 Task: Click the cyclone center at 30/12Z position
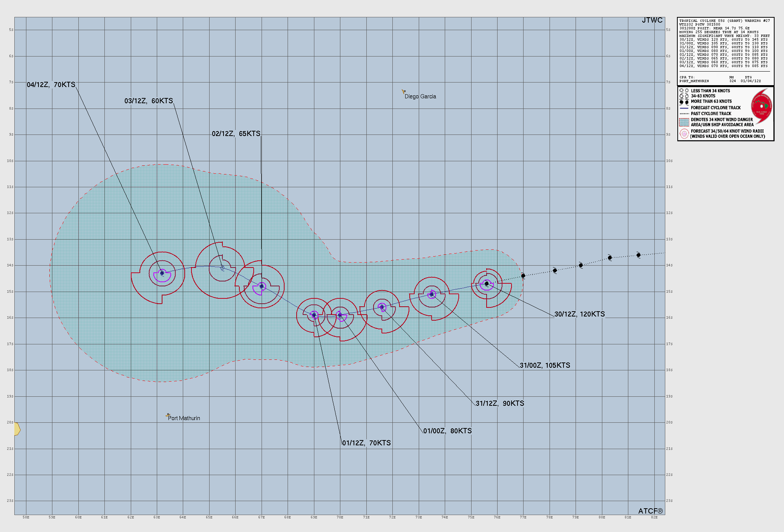coord(487,284)
